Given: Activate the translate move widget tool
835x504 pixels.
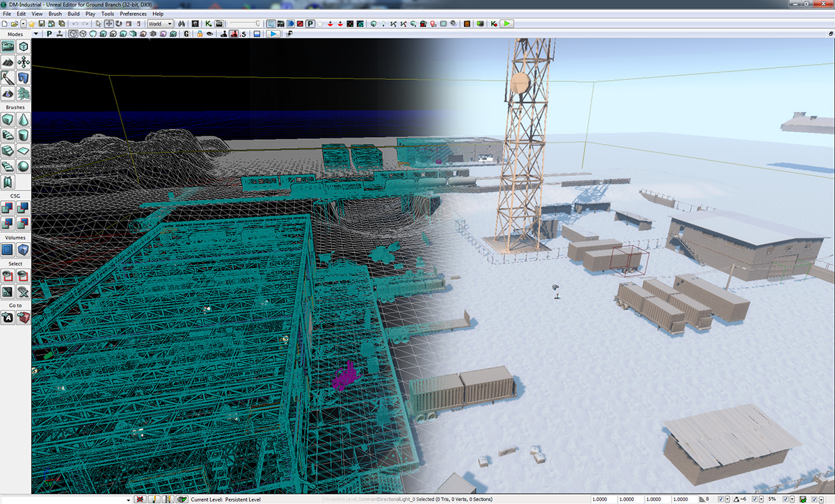Looking at the screenshot, I should click(x=109, y=24).
